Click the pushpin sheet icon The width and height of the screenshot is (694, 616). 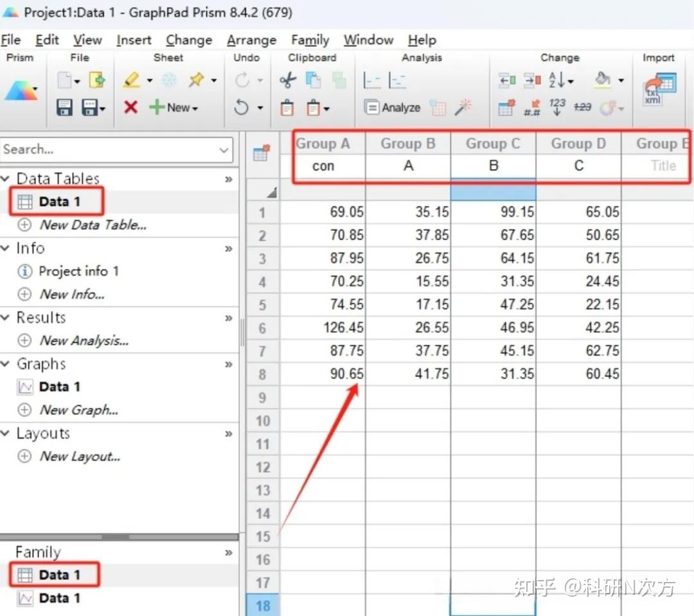pos(196,80)
